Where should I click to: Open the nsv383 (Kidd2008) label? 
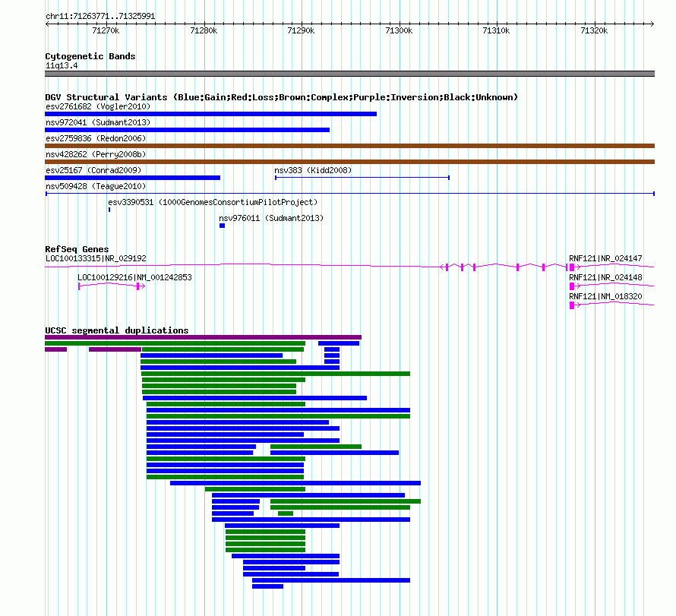[313, 170]
